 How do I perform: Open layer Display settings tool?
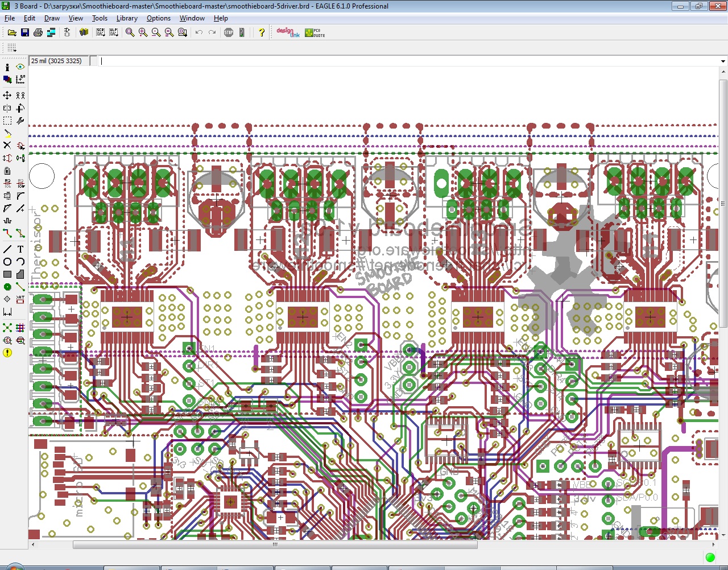7,80
